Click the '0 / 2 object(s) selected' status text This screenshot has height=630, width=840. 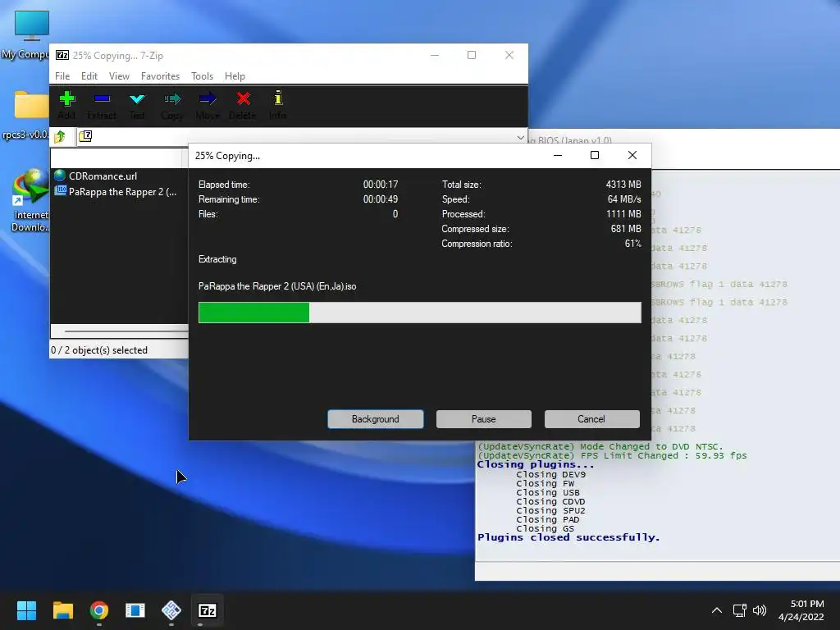[x=99, y=349]
